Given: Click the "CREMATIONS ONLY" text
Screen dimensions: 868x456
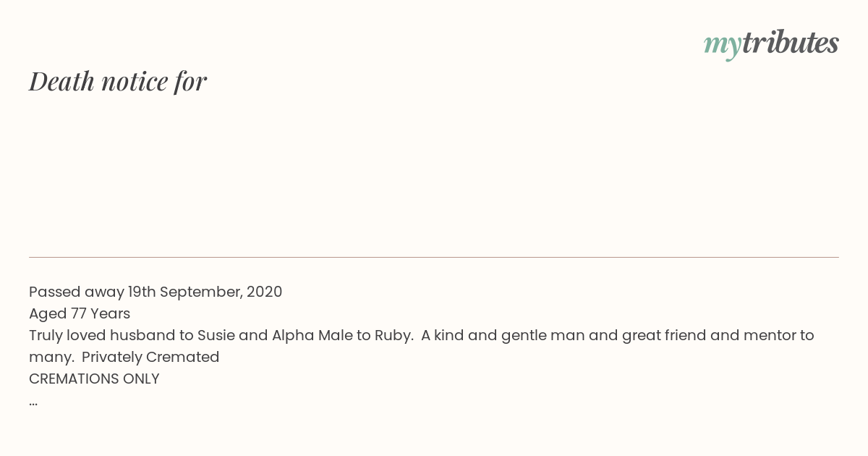Looking at the screenshot, I should click(x=94, y=379).
